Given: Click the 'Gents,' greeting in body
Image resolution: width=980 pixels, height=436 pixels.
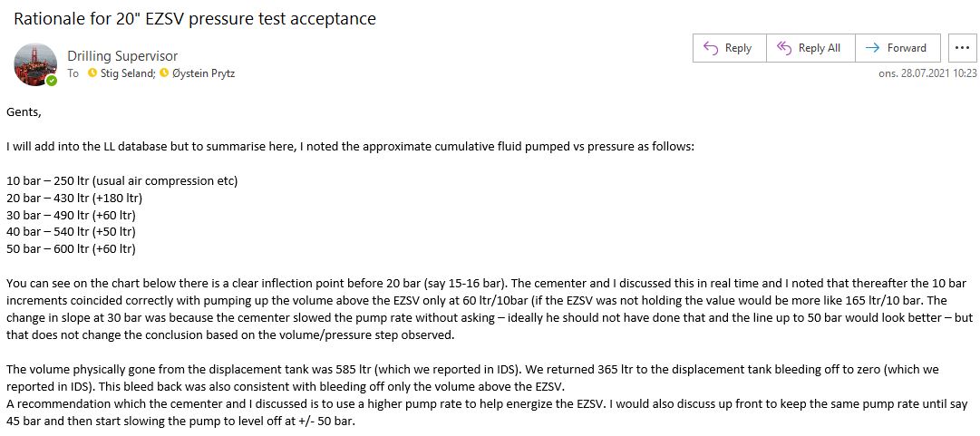Looking at the screenshot, I should (24, 112).
